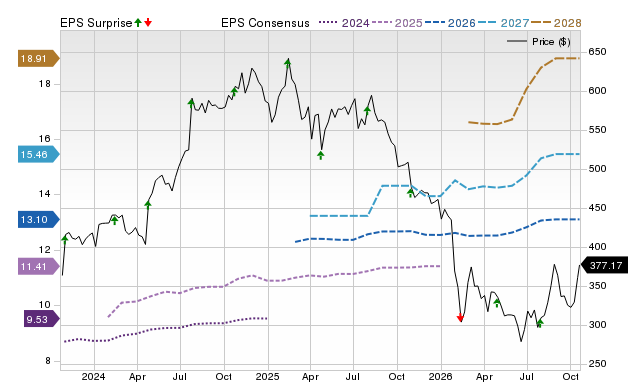Select the gold 18.91 value tag
The image size is (640, 382).
tap(38, 58)
